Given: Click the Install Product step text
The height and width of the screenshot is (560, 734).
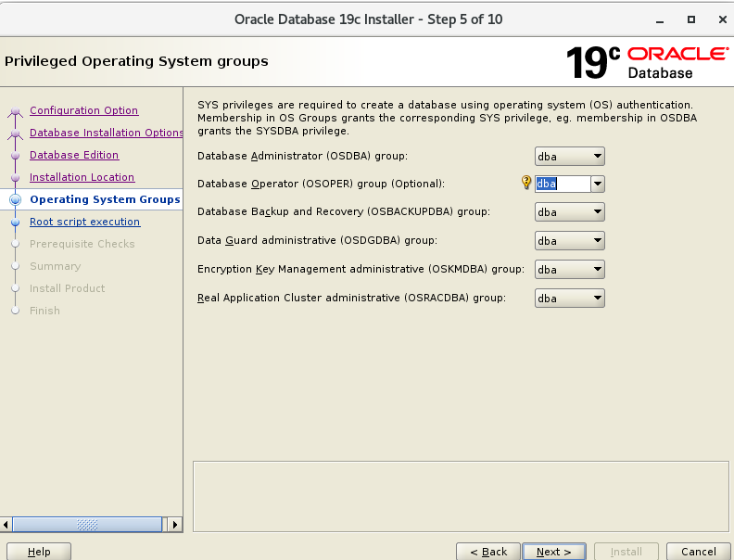Looking at the screenshot, I should 67,288.
